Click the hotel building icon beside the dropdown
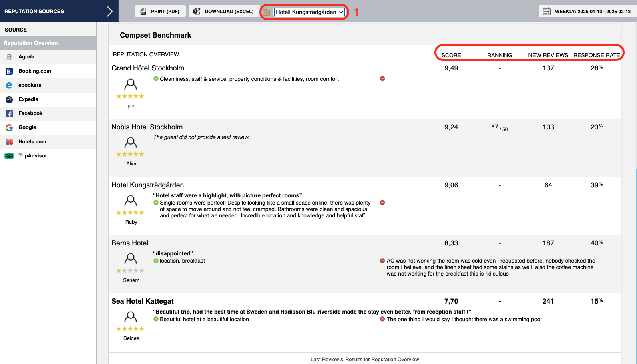 pos(267,12)
